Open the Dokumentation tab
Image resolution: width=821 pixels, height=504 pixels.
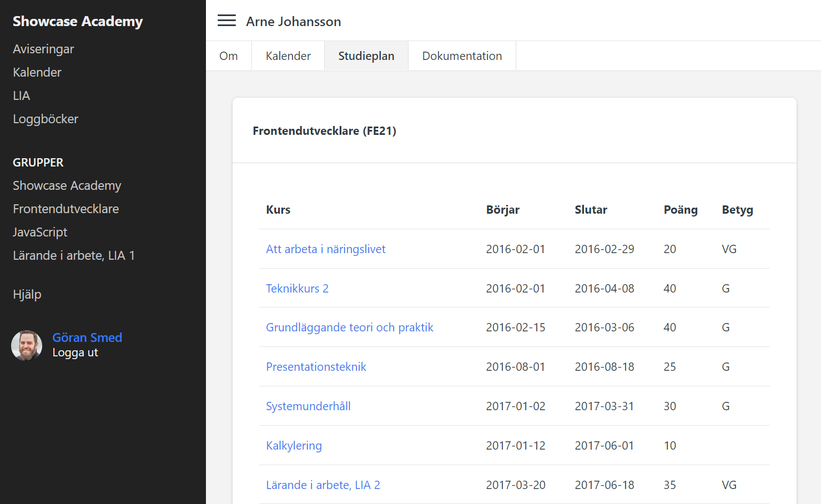pyautogui.click(x=462, y=56)
